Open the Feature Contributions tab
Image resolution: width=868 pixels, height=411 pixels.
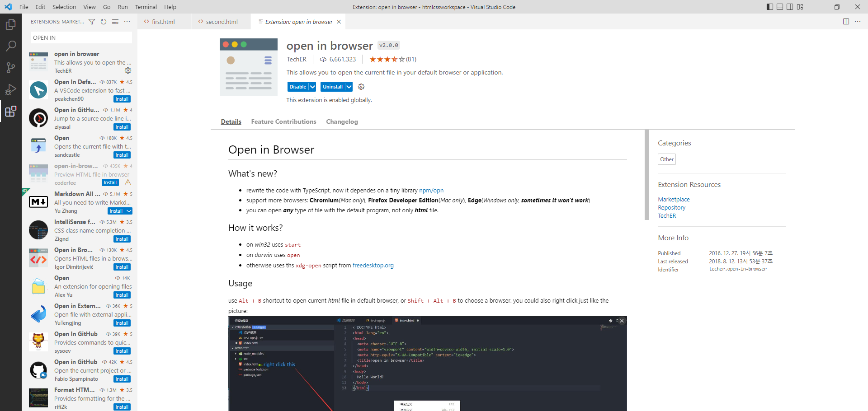point(283,121)
